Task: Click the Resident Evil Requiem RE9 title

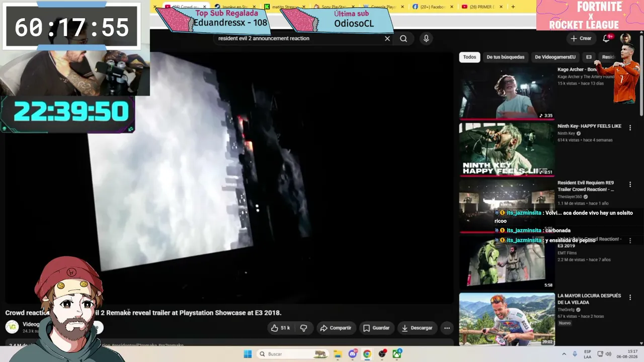Action: coord(586,186)
